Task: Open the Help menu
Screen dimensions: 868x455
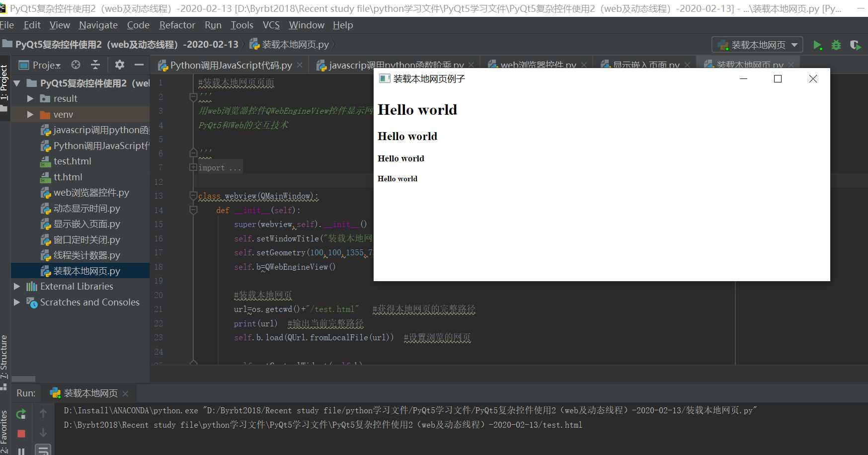Action: 343,25
